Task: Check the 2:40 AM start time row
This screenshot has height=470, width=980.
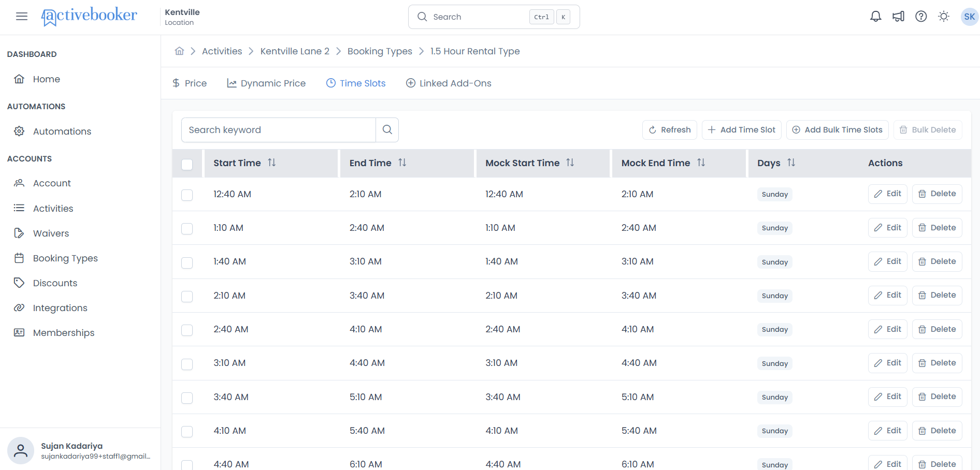Action: click(x=187, y=330)
